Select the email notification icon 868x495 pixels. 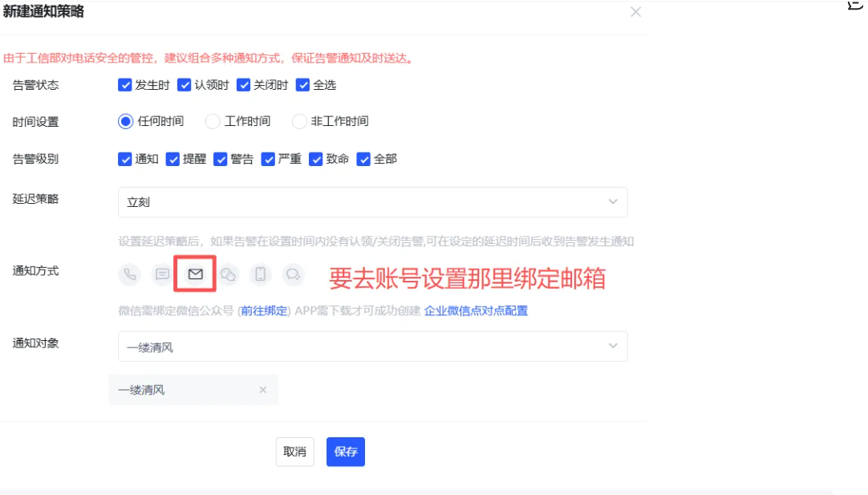tap(196, 274)
